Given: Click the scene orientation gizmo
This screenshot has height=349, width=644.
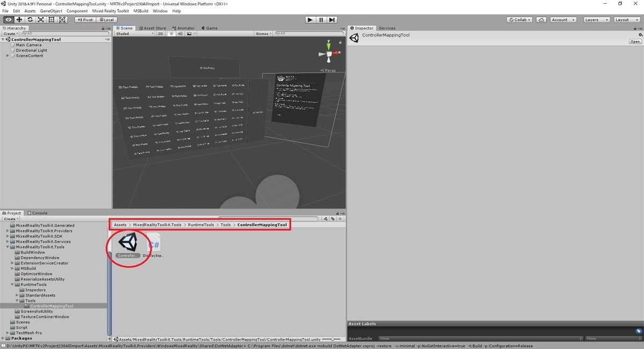Looking at the screenshot, I should pyautogui.click(x=329, y=54).
